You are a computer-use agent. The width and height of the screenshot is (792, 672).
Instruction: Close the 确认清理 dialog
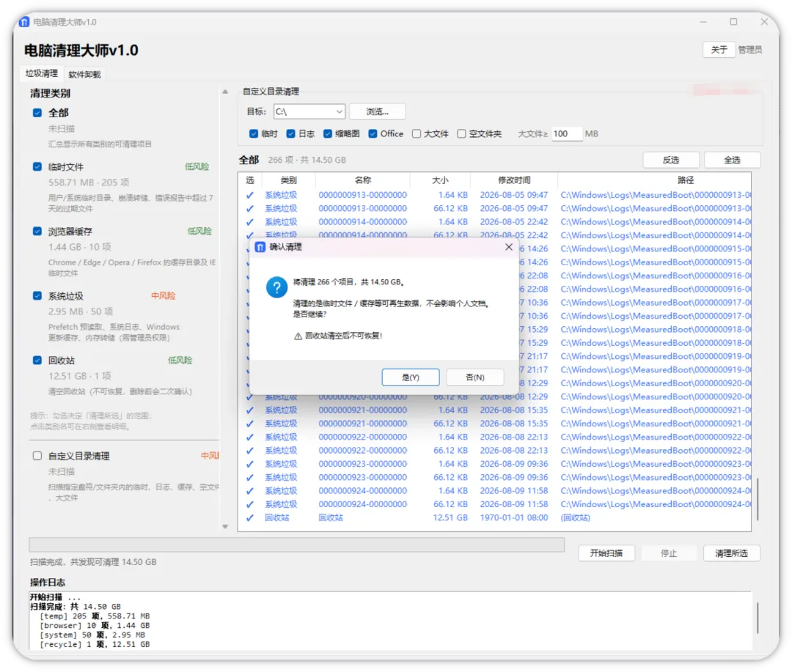(509, 247)
